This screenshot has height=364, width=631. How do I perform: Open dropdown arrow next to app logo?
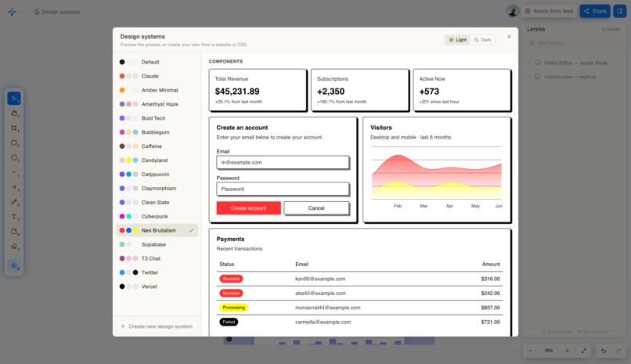pyautogui.click(x=21, y=12)
